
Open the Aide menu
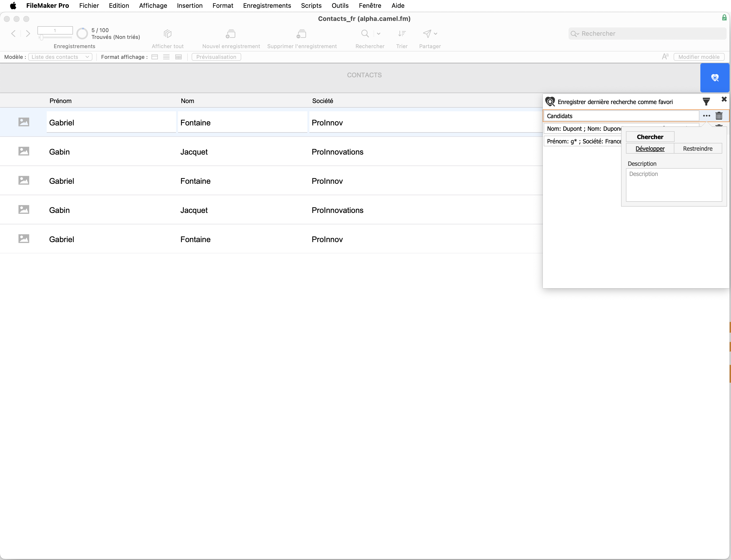(x=398, y=6)
